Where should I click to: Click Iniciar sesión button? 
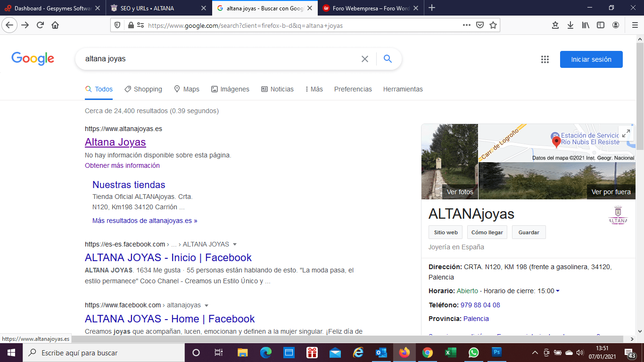591,59
